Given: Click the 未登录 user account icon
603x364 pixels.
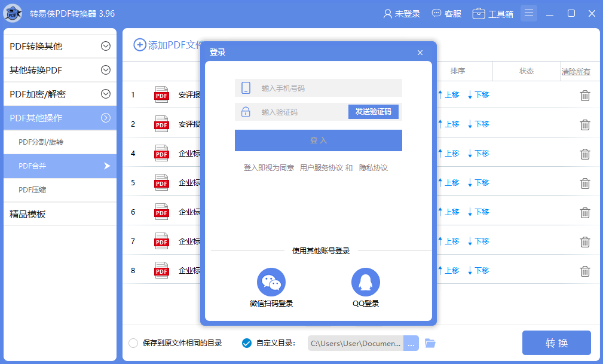Looking at the screenshot, I should (401, 13).
